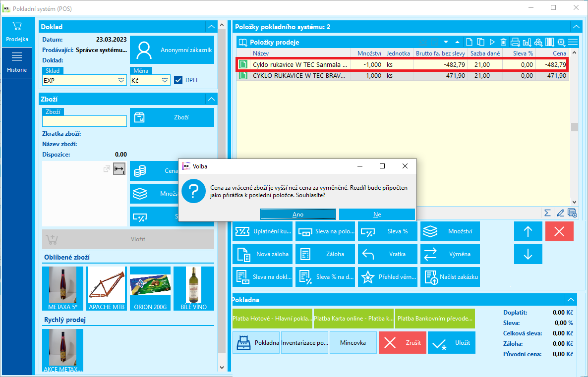Move item down with arrow button
The height and width of the screenshot is (377, 588).
tap(528, 254)
